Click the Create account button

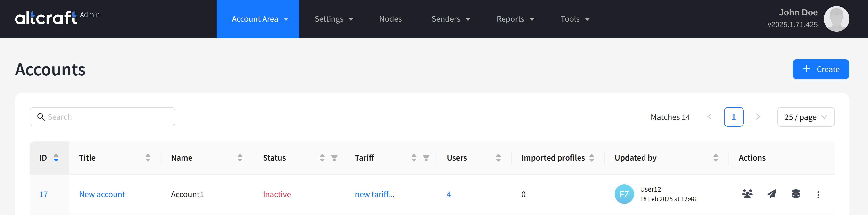[820, 69]
